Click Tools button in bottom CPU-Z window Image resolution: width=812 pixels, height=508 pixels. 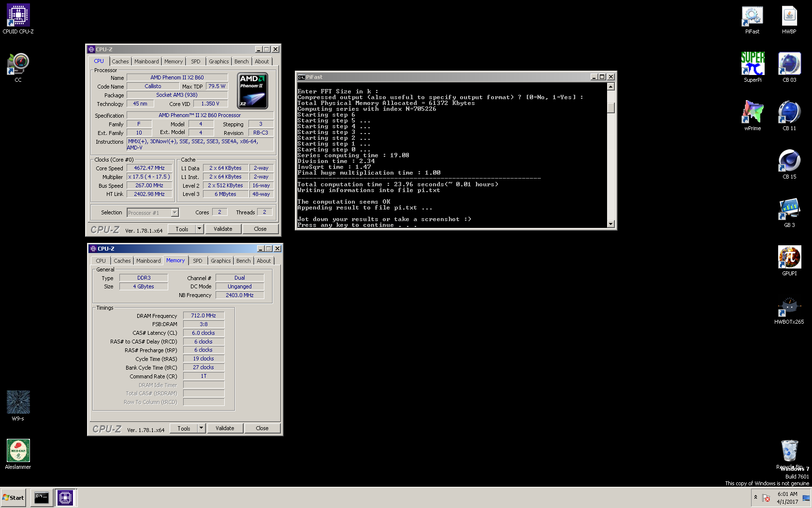(x=184, y=428)
